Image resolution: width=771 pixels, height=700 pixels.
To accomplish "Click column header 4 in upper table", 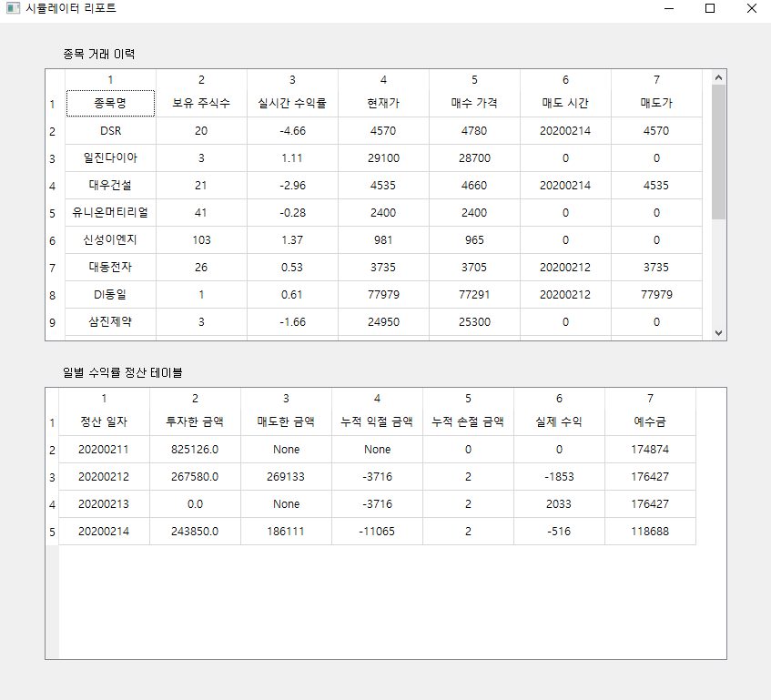I will tap(383, 79).
